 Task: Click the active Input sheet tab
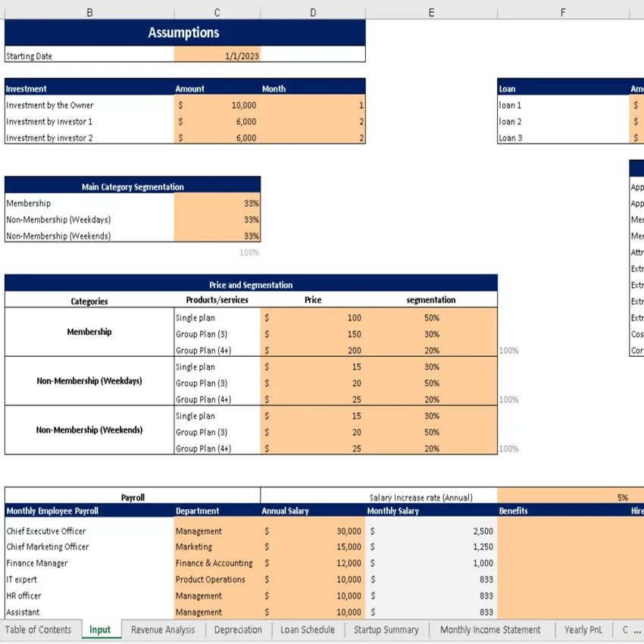[101, 630]
